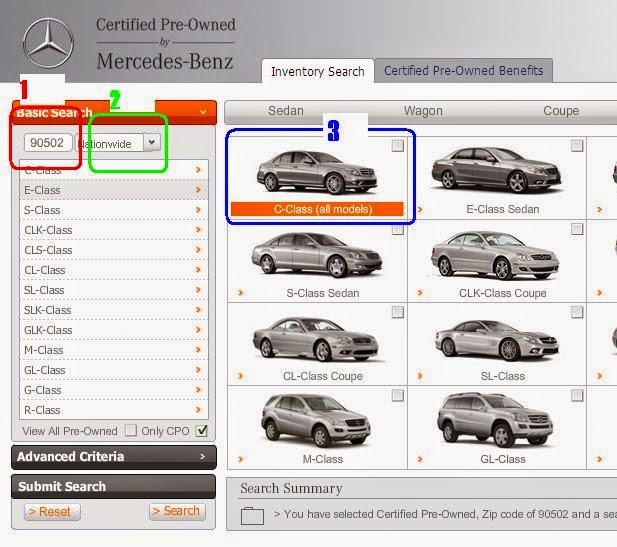Click the R-Class row arrow

(x=198, y=410)
